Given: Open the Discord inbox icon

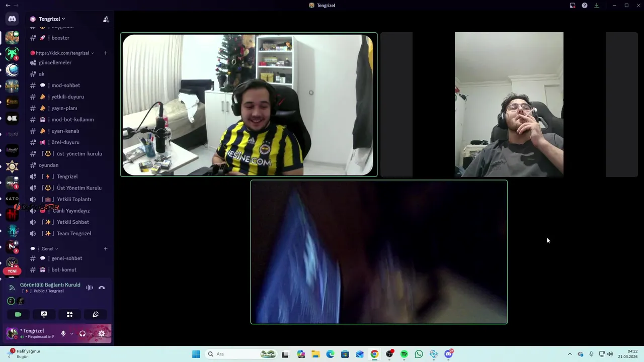Looking at the screenshot, I should 573,6.
